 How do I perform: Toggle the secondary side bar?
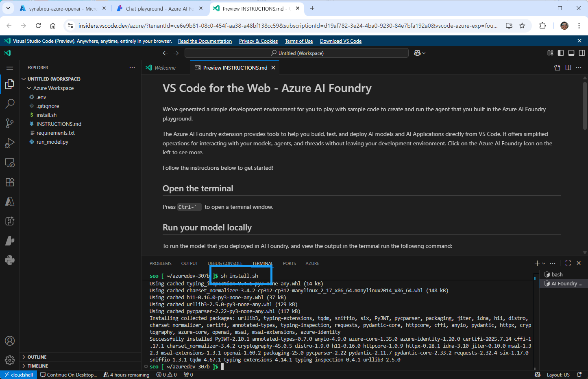tap(582, 53)
